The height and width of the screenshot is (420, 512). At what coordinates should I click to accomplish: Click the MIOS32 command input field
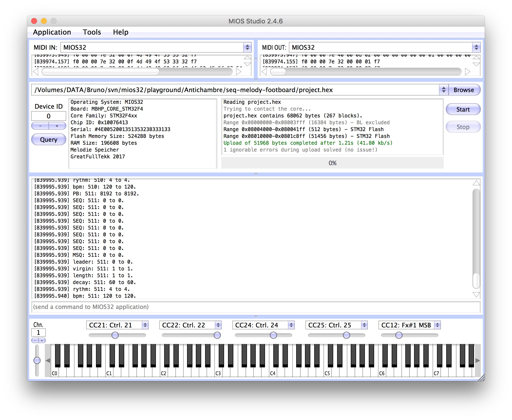click(x=256, y=307)
